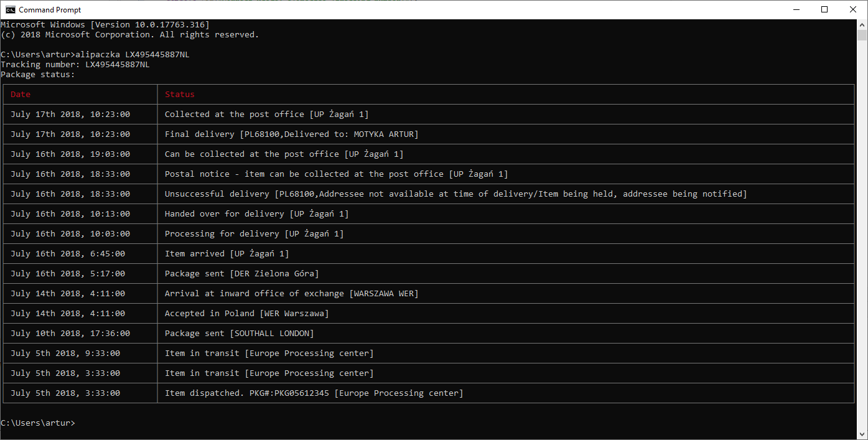The image size is (868, 440).
Task: Click date 'July 16th 2018, 5:17:00'
Action: (x=68, y=274)
